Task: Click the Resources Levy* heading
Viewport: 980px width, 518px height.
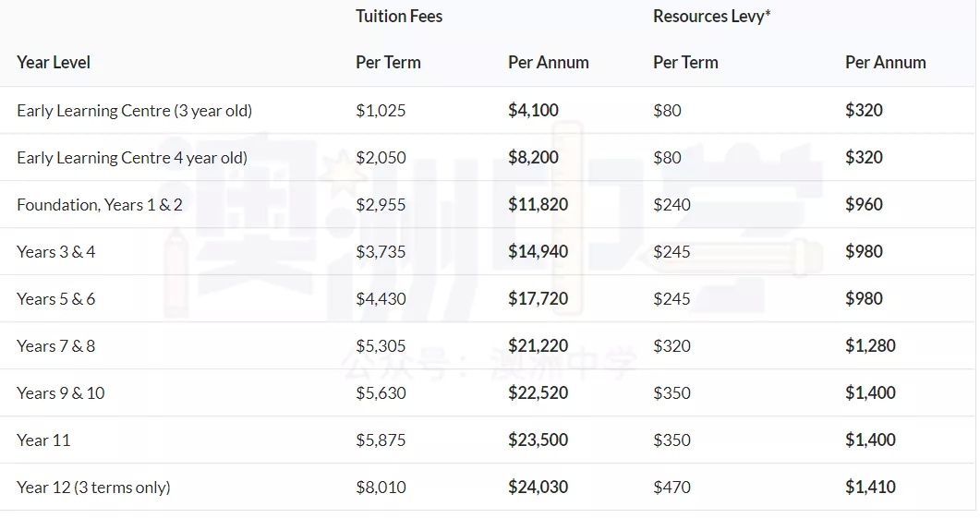Action: click(712, 17)
